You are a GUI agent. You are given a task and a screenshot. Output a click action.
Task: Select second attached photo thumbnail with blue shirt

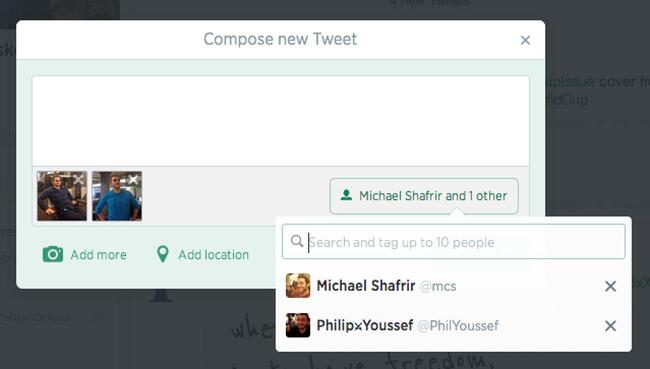click(117, 196)
